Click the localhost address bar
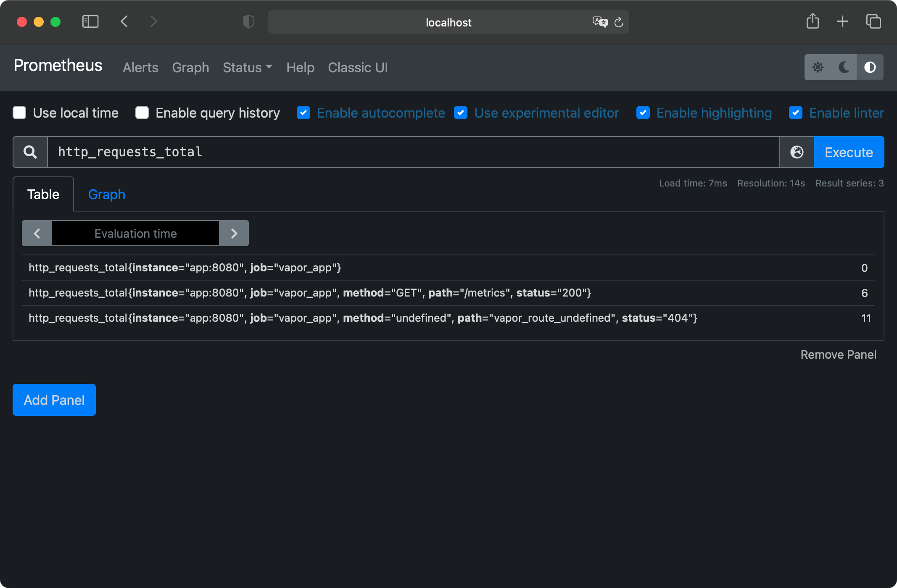897x588 pixels. click(448, 22)
